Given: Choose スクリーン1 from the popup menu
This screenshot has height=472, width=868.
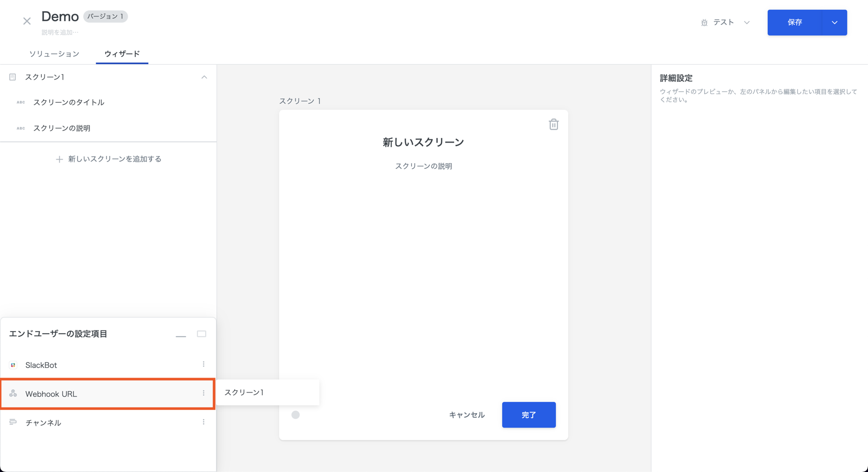Looking at the screenshot, I should tap(244, 392).
